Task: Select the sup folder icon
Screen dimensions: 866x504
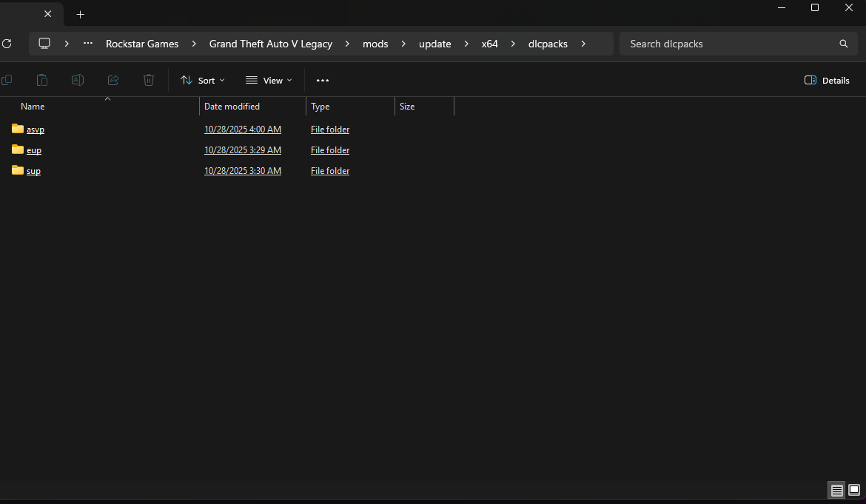Action: click(x=18, y=170)
